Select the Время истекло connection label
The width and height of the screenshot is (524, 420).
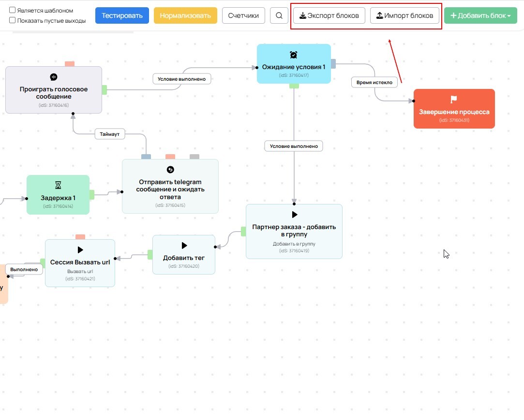(x=374, y=82)
